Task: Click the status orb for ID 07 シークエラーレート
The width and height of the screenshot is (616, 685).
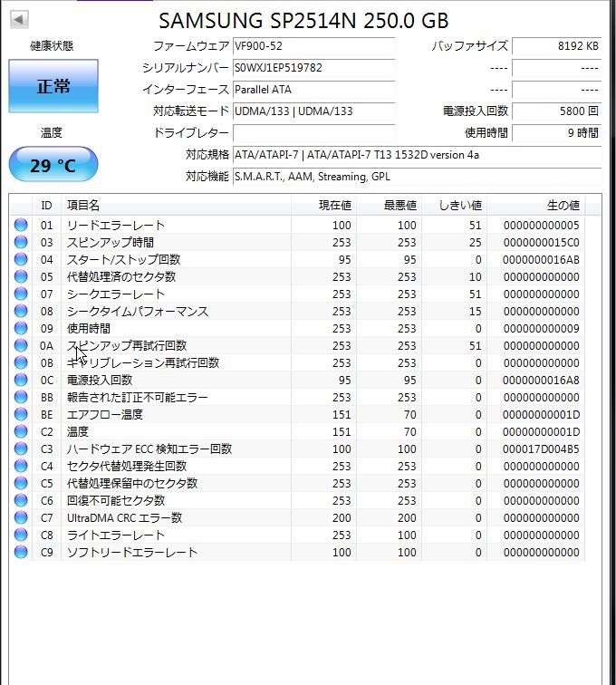Action: click(x=21, y=294)
